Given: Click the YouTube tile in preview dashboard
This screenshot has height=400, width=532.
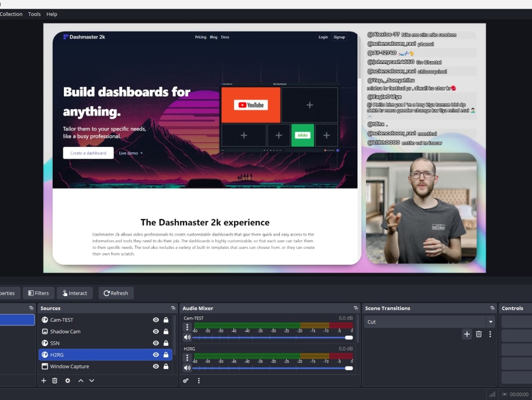Looking at the screenshot, I should click(x=251, y=105).
